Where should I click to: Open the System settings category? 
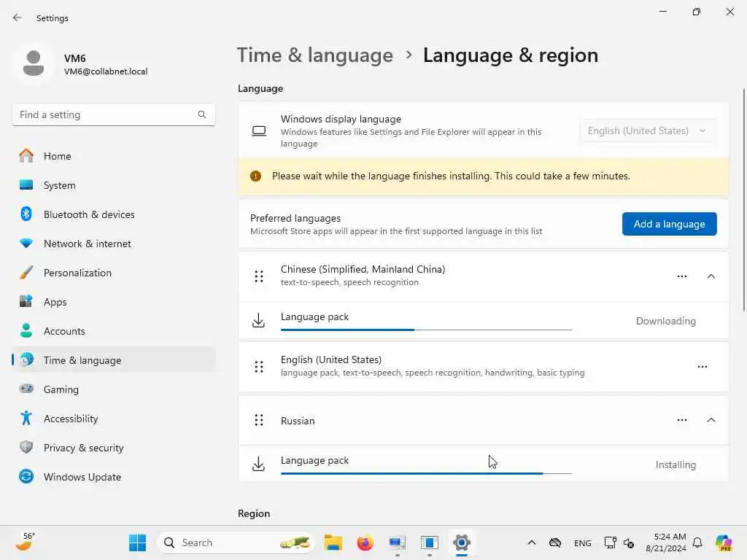click(113, 185)
